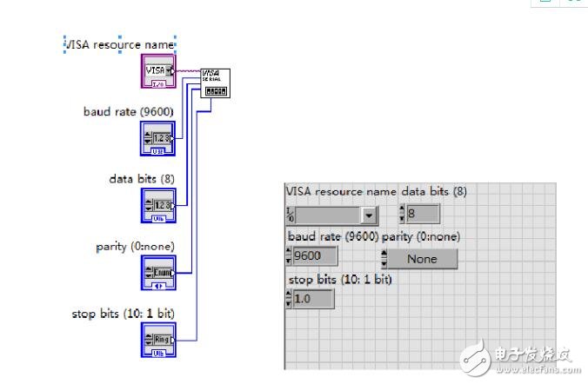
Task: Click the I/O glyph in VISA resource control
Action: pyautogui.click(x=290, y=215)
